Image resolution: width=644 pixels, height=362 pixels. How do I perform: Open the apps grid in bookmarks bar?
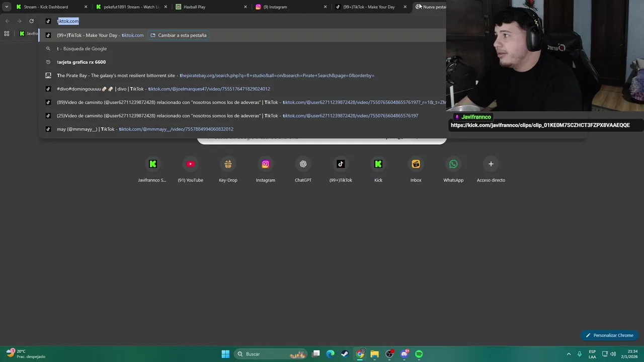coord(7,34)
